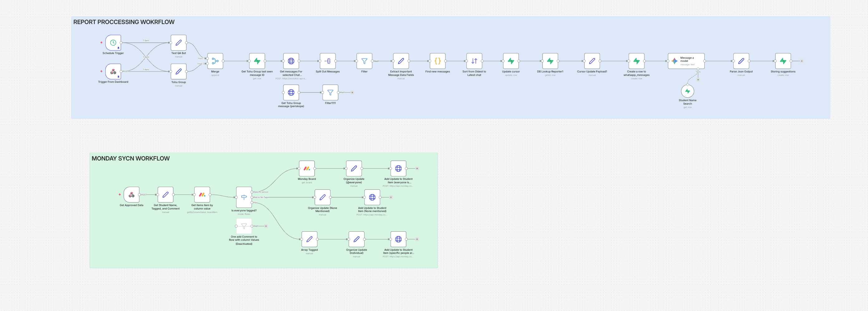This screenshot has width=868, height=311.
Task: Select the Schedule Trigger node
Action: pos(113,43)
